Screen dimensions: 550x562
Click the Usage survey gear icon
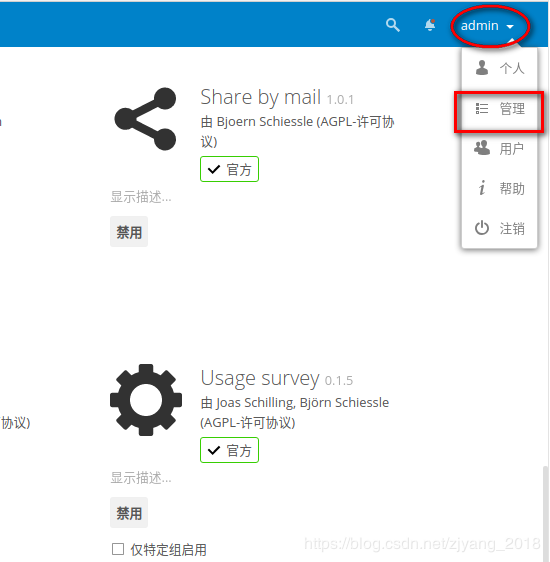pyautogui.click(x=146, y=400)
